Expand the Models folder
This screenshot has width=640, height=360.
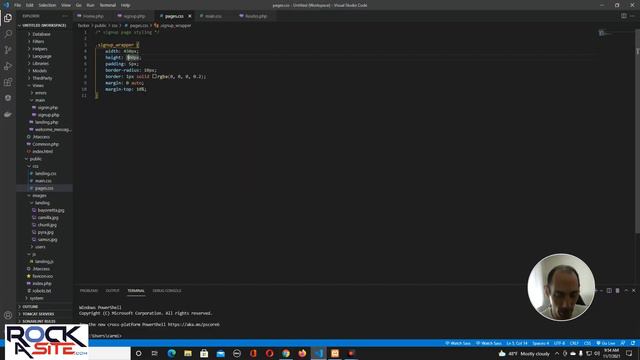coord(40,71)
